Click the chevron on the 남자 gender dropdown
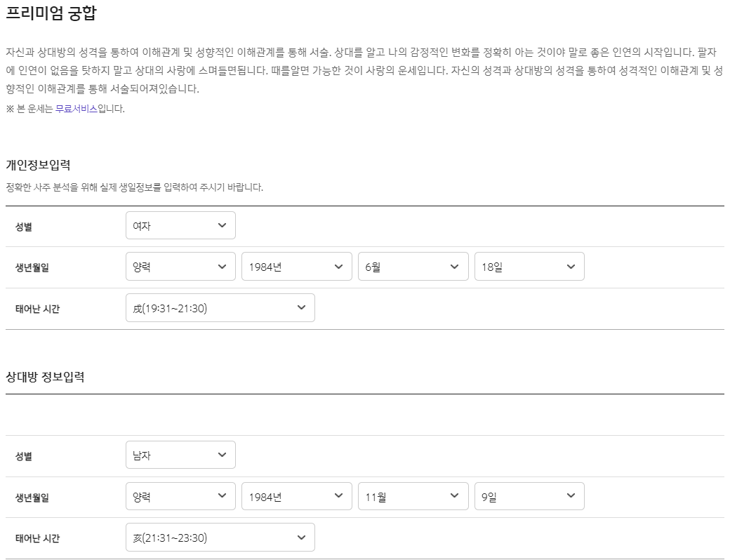 coord(221,455)
